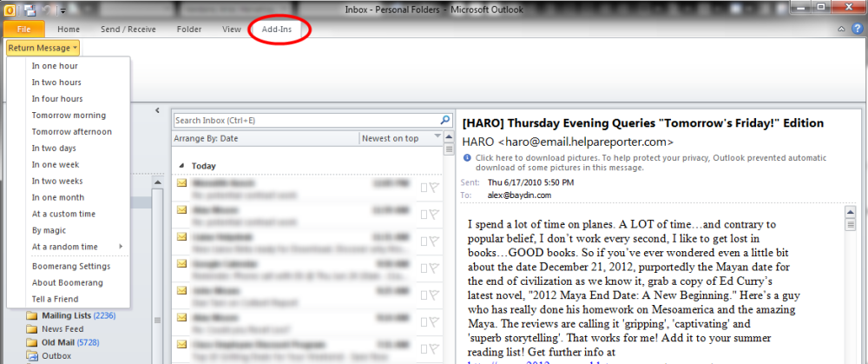
Task: Open the Customize Quick Access Toolbar arrow
Action: point(63,10)
